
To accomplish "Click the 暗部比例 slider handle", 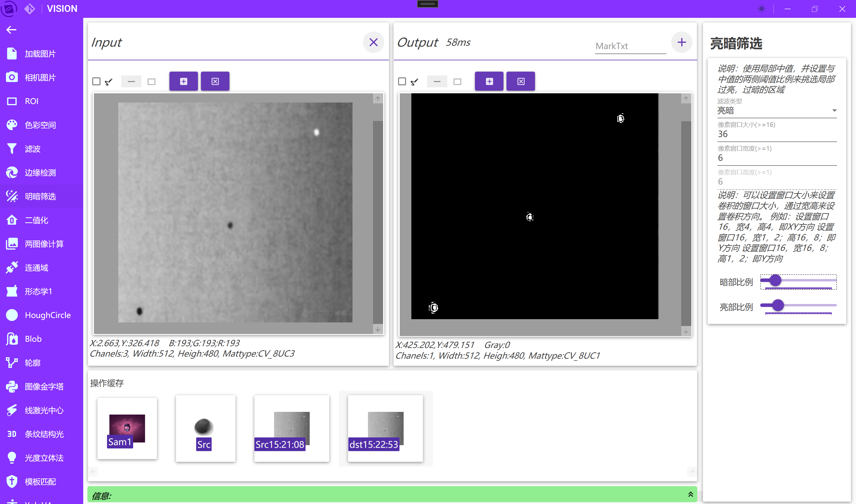I will [x=775, y=280].
